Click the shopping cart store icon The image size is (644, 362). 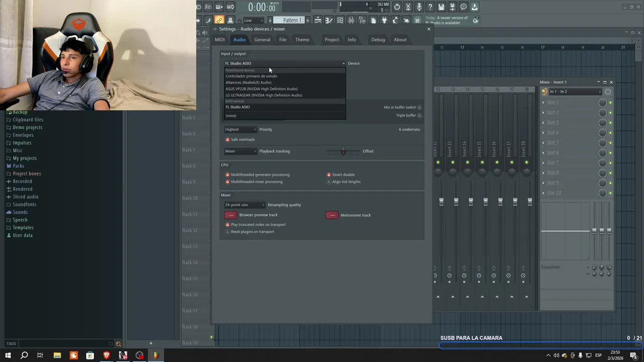click(x=418, y=20)
